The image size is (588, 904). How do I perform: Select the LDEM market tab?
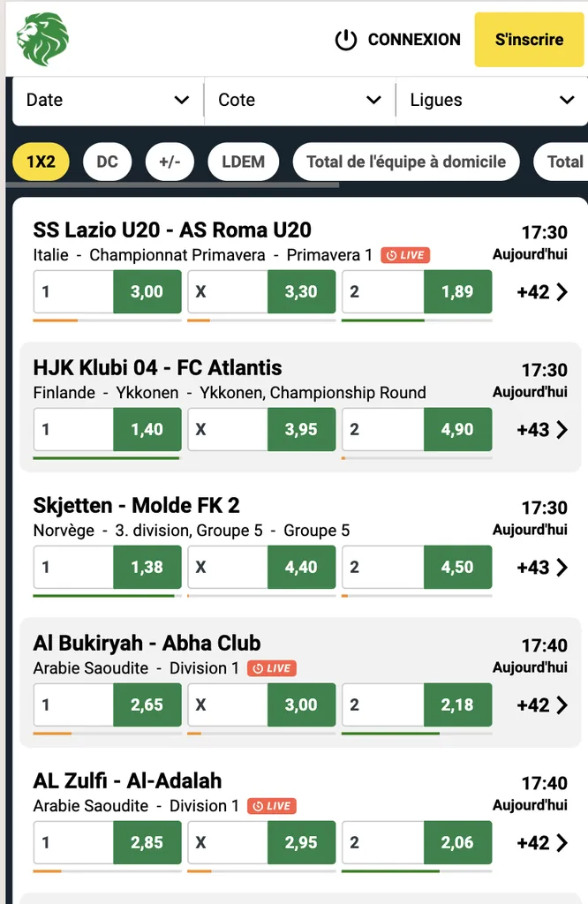point(243,162)
